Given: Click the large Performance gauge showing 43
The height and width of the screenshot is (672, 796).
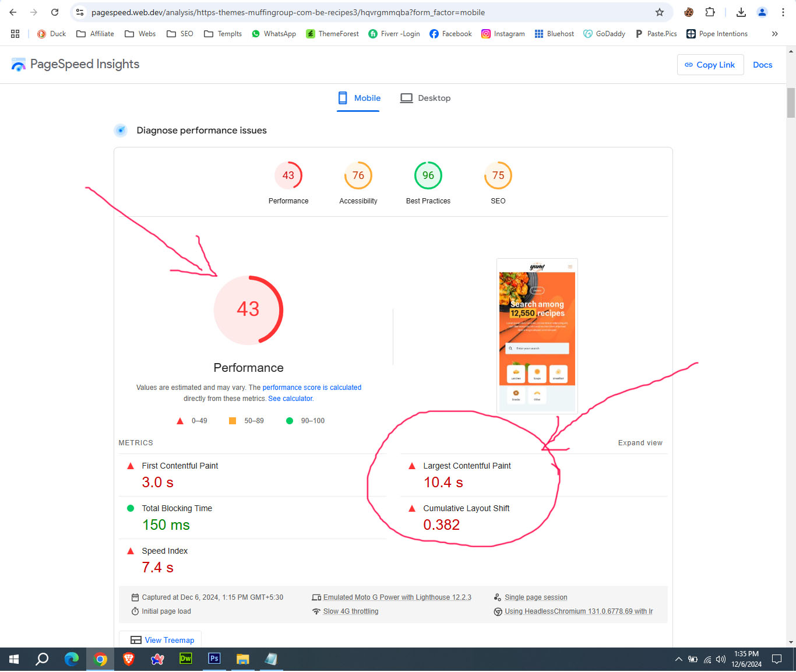Looking at the screenshot, I should point(248,309).
